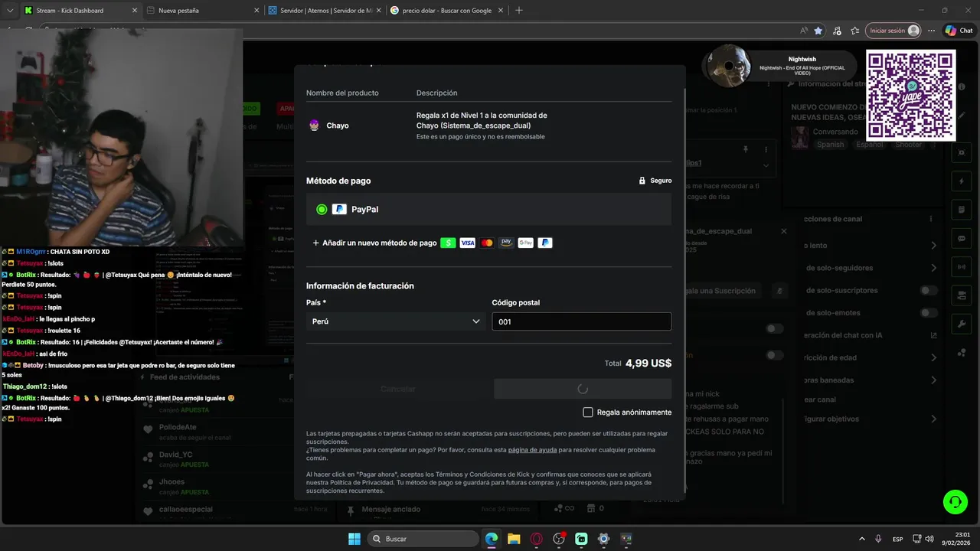980x551 pixels.
Task: Expand the solo-seguidores setting chevron
Action: pyautogui.click(x=933, y=268)
